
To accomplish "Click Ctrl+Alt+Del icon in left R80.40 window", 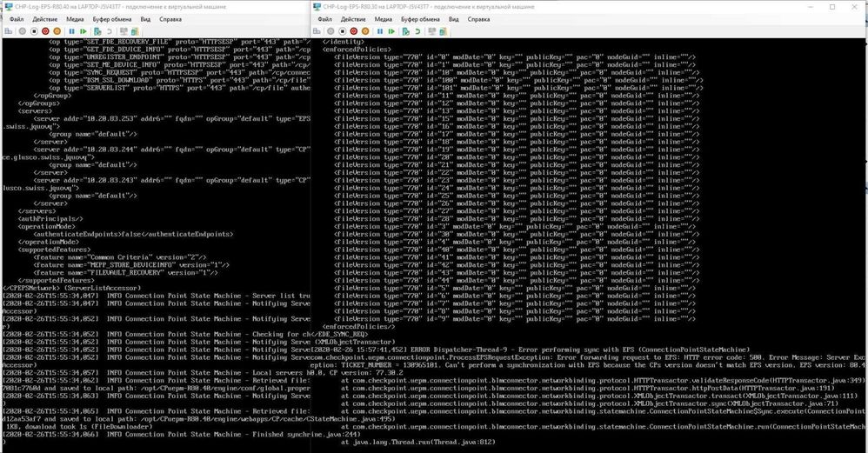I will (7, 30).
